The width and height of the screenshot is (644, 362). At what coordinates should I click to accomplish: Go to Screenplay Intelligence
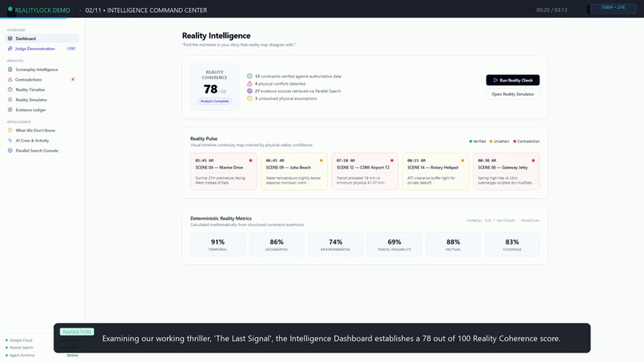(42, 70)
